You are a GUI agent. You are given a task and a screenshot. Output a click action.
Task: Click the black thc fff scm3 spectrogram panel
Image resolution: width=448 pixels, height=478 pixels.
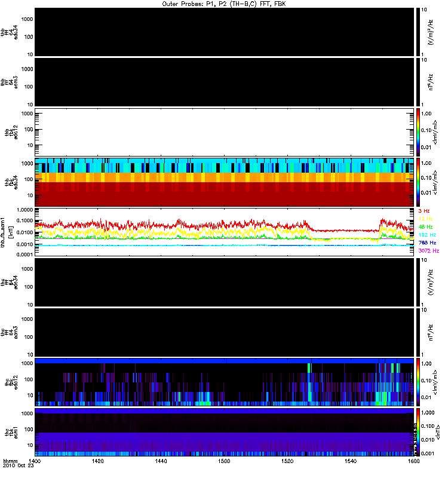coord(225,332)
